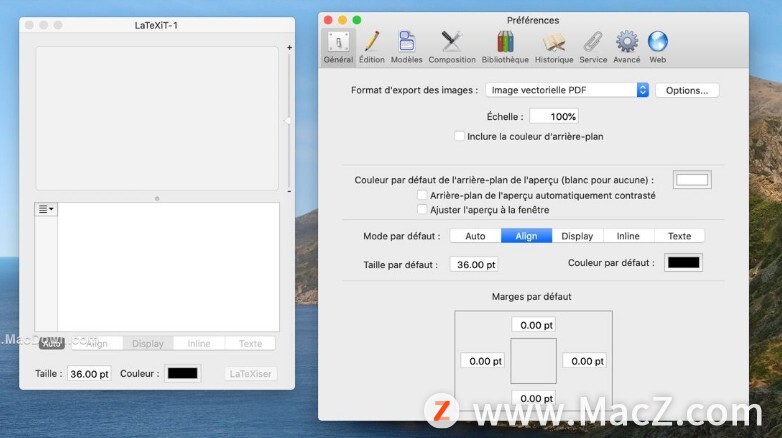Select Display mode in LaTeXiT-1 window

point(148,343)
